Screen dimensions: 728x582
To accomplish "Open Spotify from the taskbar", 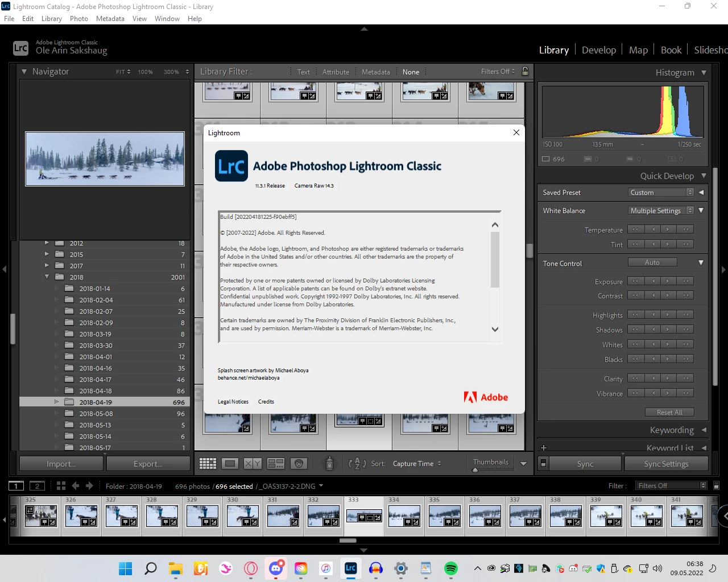I will point(451,568).
